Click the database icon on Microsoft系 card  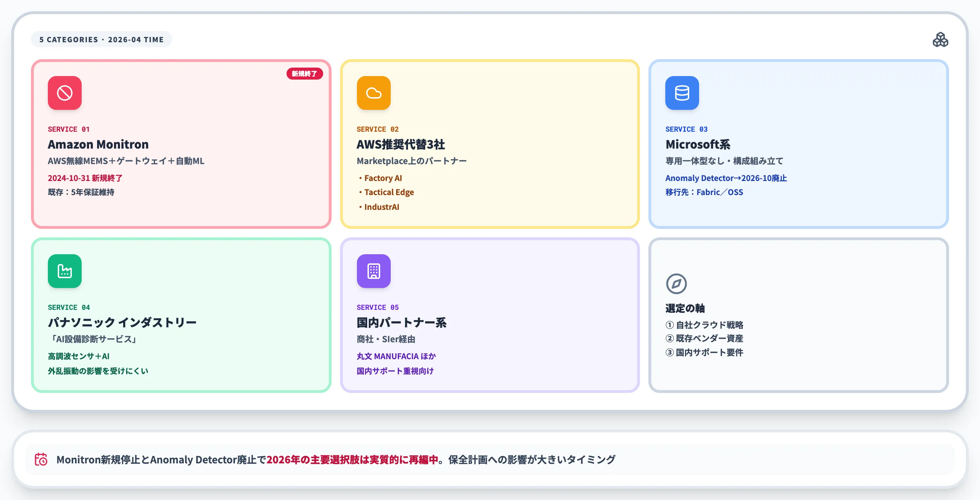click(682, 93)
